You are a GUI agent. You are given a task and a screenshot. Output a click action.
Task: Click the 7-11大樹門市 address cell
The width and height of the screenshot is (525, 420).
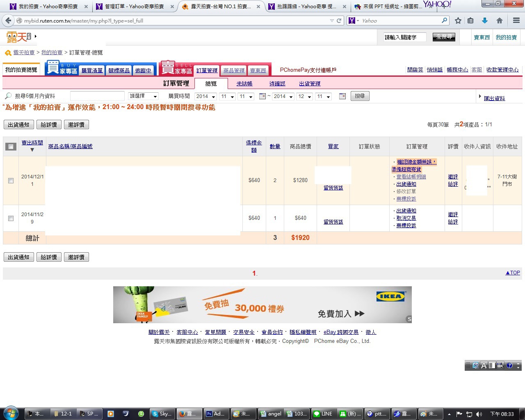tap(507, 180)
